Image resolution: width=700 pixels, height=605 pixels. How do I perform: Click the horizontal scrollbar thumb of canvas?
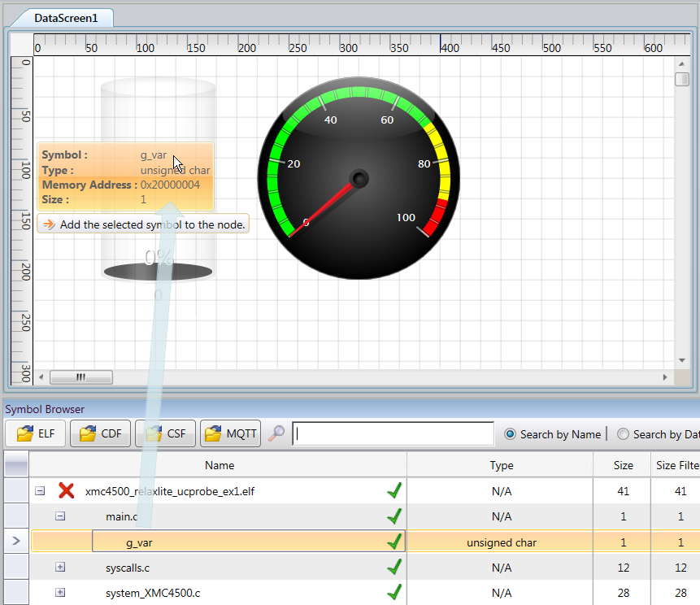point(80,377)
